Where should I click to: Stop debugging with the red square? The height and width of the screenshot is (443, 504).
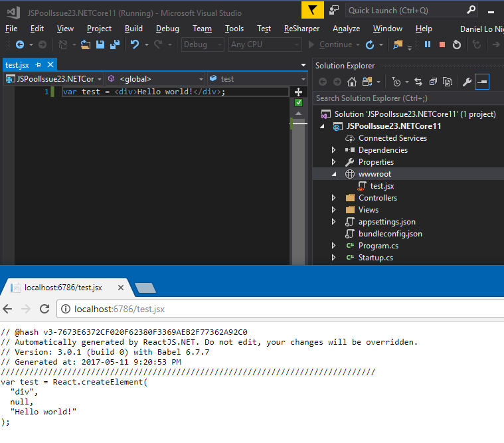(x=442, y=44)
